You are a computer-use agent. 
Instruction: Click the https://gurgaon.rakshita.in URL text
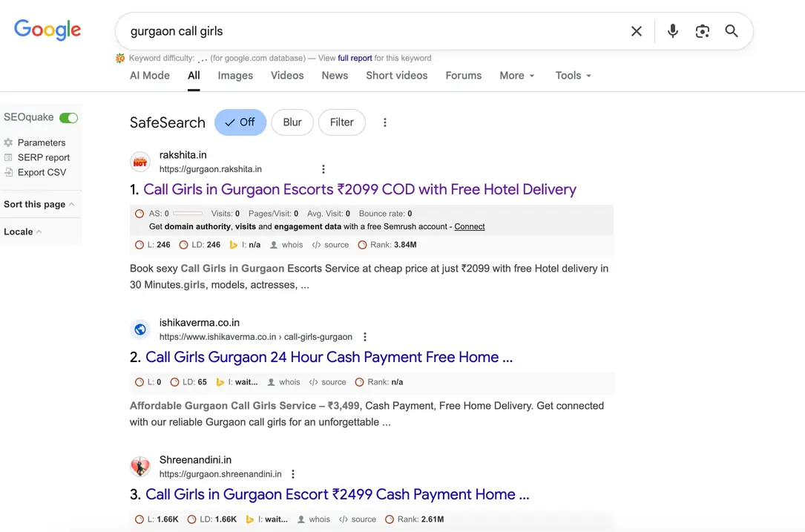(211, 169)
